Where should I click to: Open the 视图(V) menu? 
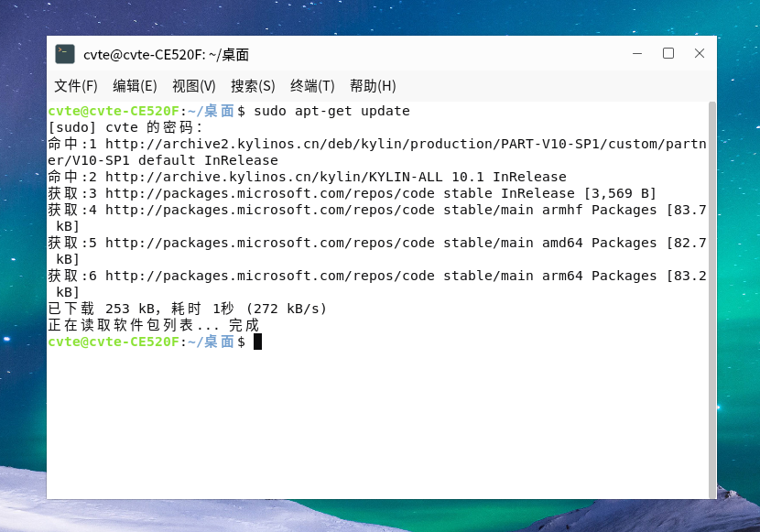(194, 86)
